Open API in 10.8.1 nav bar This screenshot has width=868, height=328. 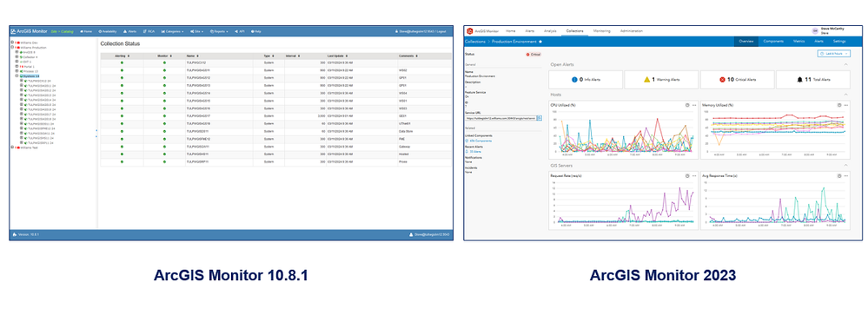240,31
